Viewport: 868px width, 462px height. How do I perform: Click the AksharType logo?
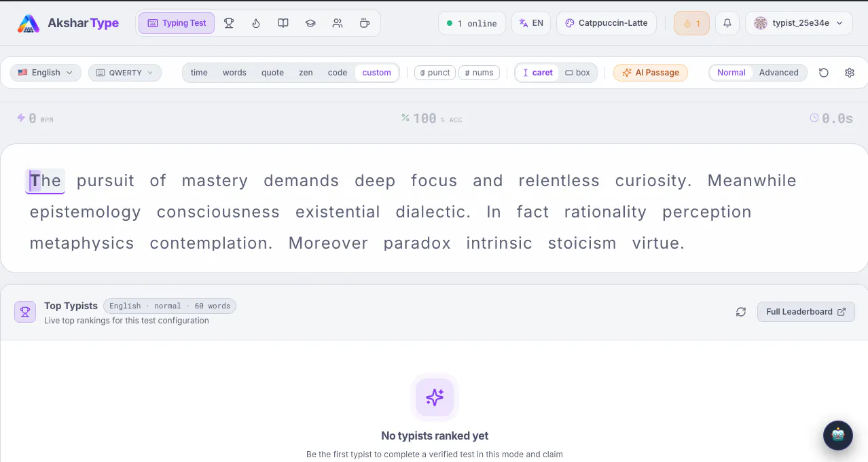(x=68, y=23)
